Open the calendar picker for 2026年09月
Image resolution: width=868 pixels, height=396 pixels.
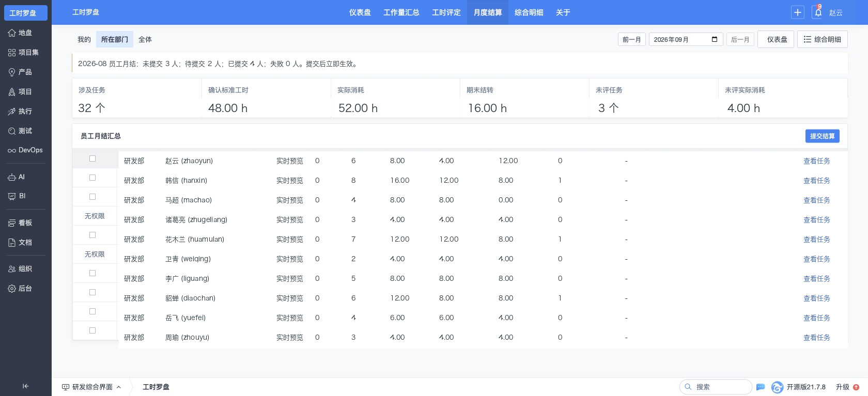pyautogui.click(x=715, y=39)
